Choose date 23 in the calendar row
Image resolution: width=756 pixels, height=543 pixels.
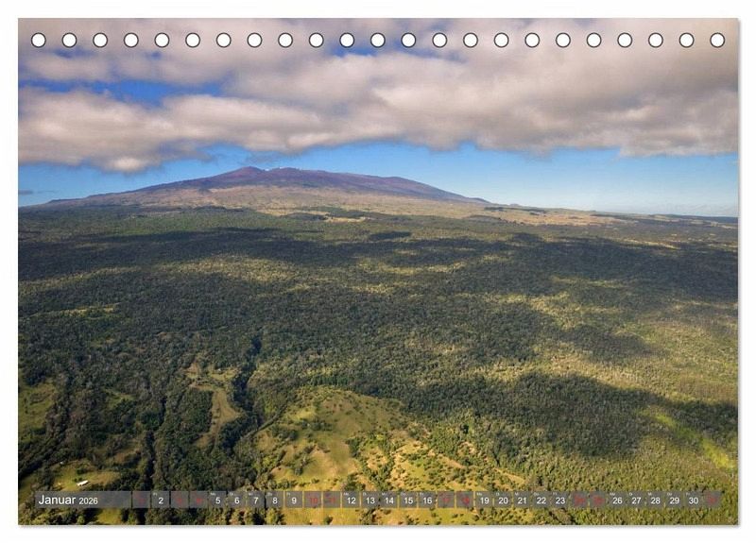click(560, 500)
